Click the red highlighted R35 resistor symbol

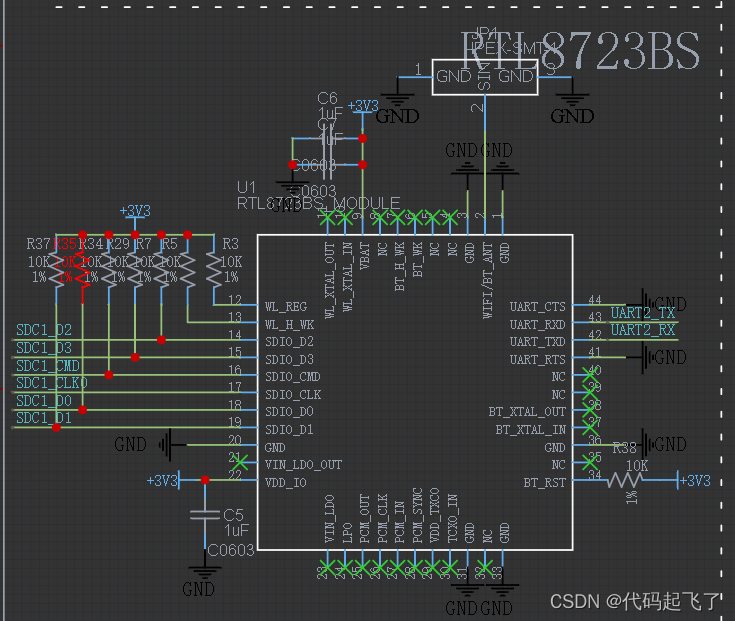pos(82,269)
